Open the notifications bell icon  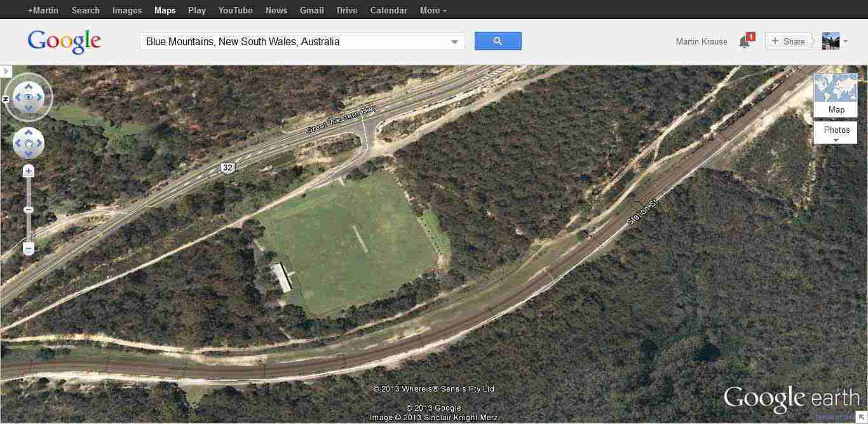coord(744,42)
